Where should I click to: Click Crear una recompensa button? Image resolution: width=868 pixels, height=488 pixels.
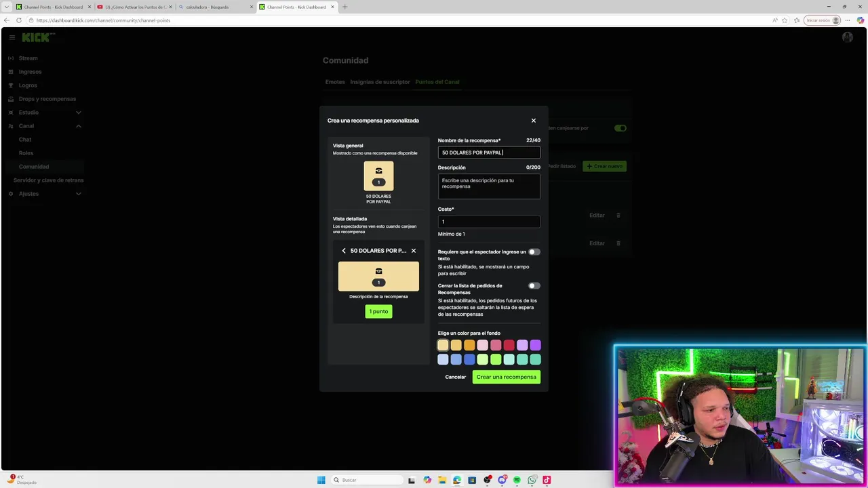click(x=507, y=377)
